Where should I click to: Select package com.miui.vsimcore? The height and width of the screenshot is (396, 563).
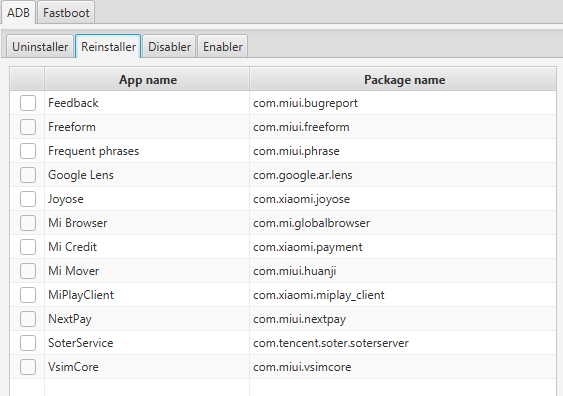(302, 367)
